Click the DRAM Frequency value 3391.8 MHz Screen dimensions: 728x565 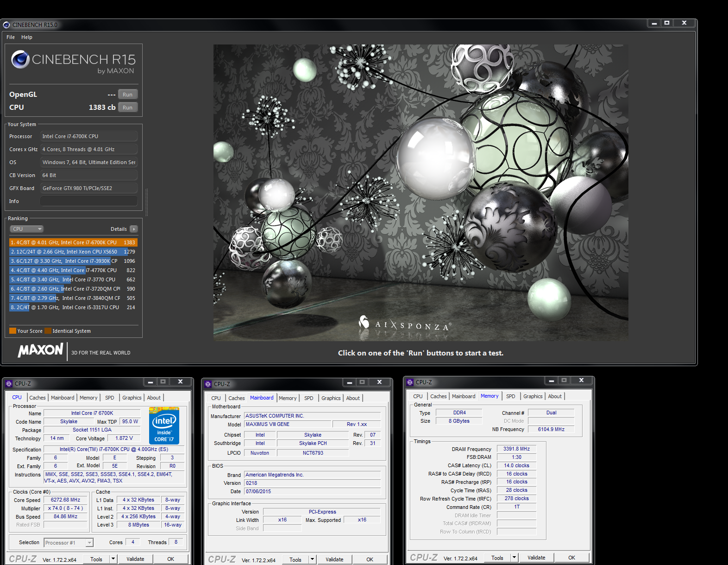point(517,449)
